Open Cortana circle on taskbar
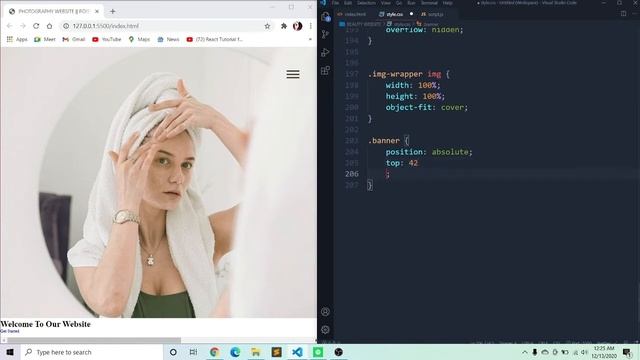The height and width of the screenshot is (360, 640). point(173,352)
